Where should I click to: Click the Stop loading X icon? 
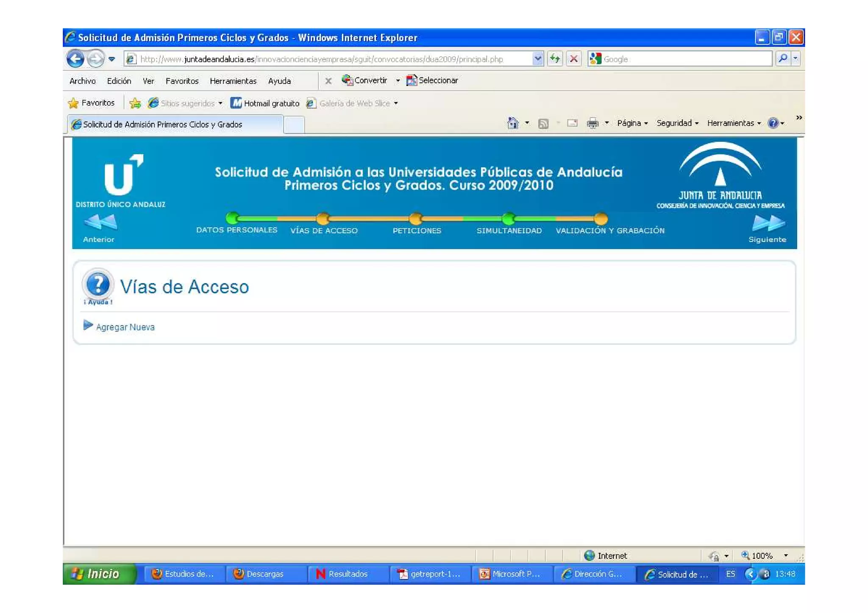click(573, 58)
